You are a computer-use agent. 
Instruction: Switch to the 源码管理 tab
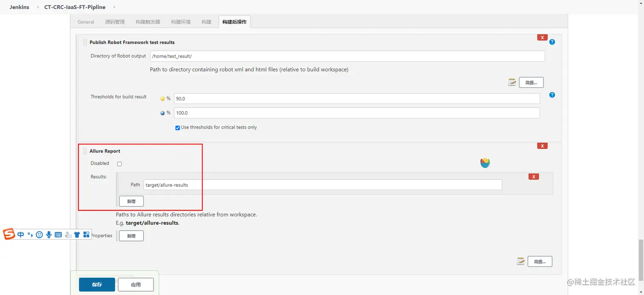click(x=115, y=22)
